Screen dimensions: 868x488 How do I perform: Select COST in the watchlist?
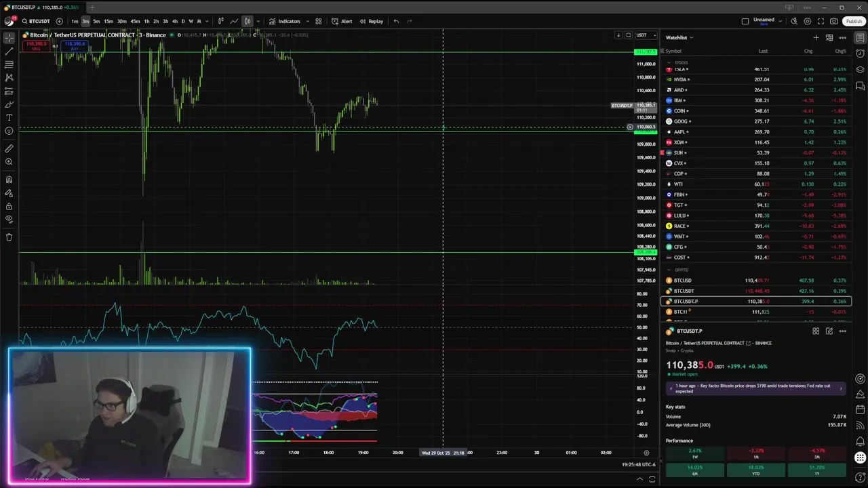[755, 258]
